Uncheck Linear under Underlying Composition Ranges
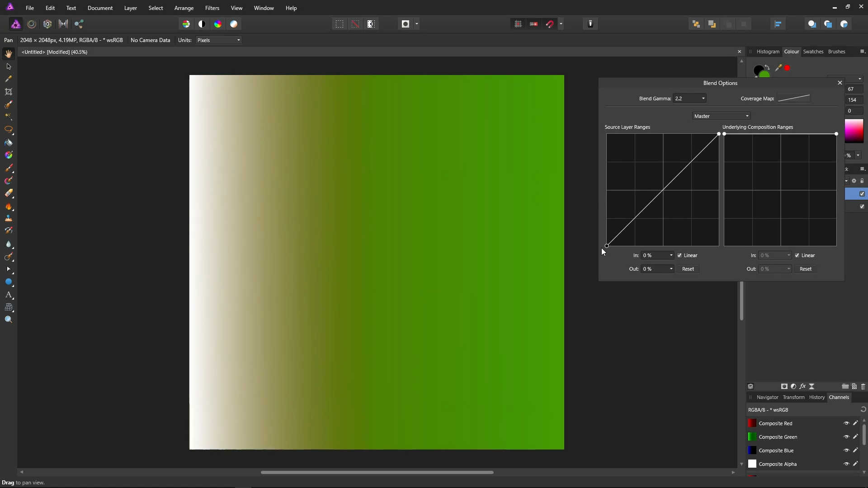Viewport: 868px width, 488px height. [x=797, y=255]
